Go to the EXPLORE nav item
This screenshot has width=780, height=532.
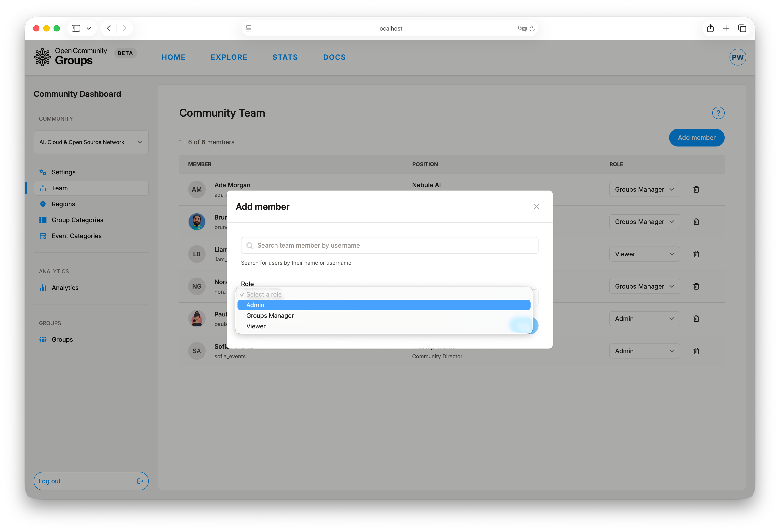pos(229,57)
